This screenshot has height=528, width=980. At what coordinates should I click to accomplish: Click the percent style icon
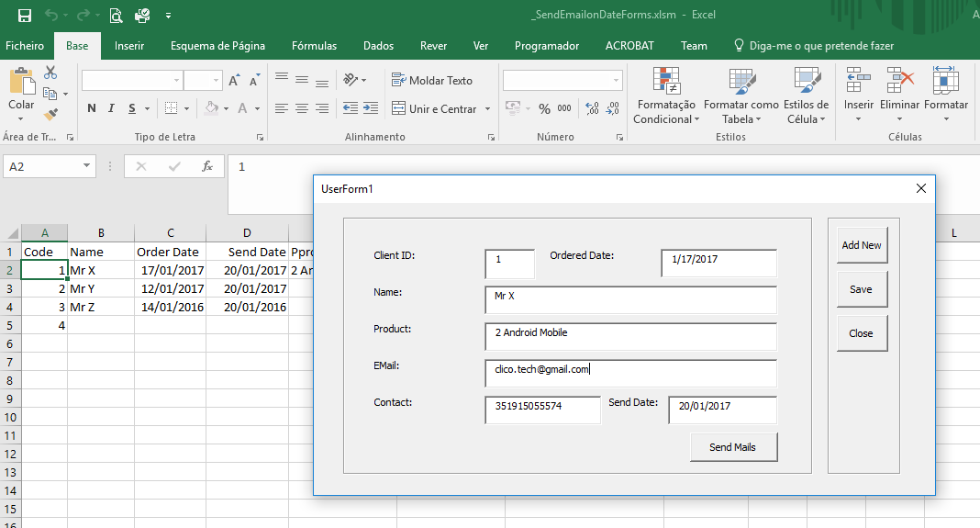[544, 108]
